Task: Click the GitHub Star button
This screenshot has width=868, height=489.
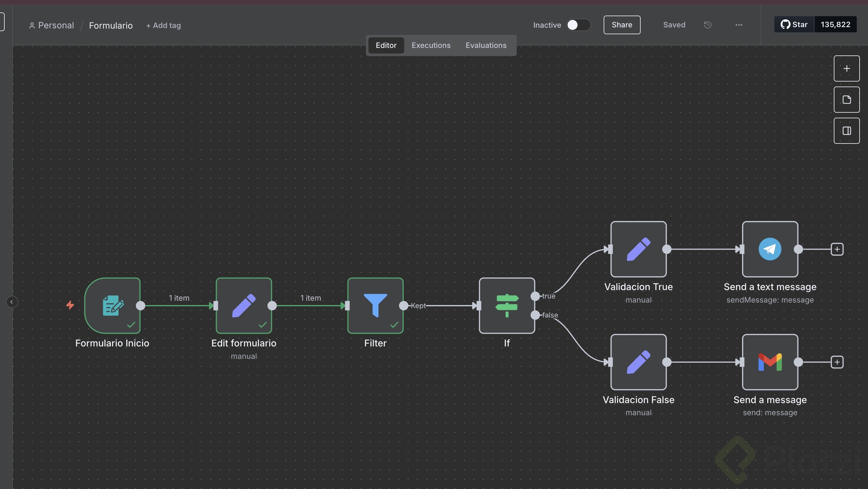Action: [794, 25]
